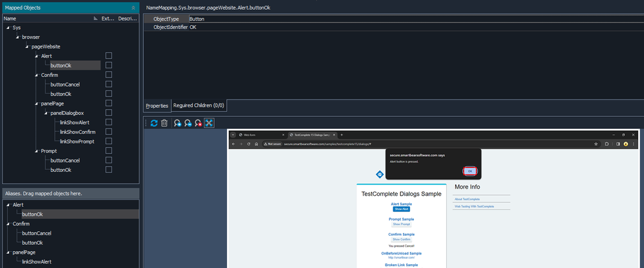Collapse the Mapped Objects panel with double chevron

(x=133, y=8)
